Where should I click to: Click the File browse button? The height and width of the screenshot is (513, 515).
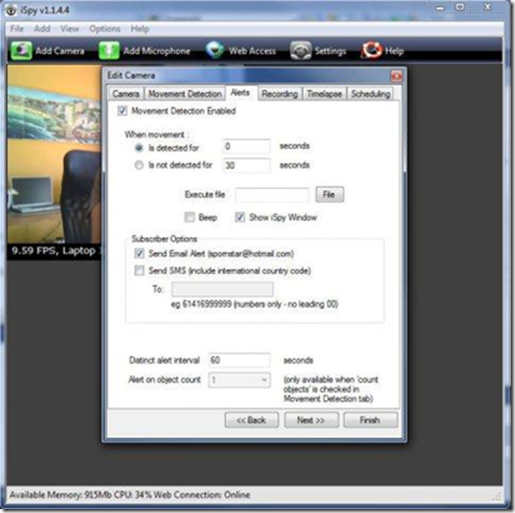point(329,194)
